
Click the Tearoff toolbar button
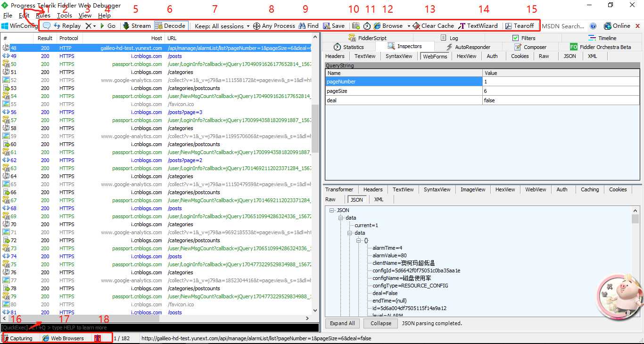click(520, 26)
